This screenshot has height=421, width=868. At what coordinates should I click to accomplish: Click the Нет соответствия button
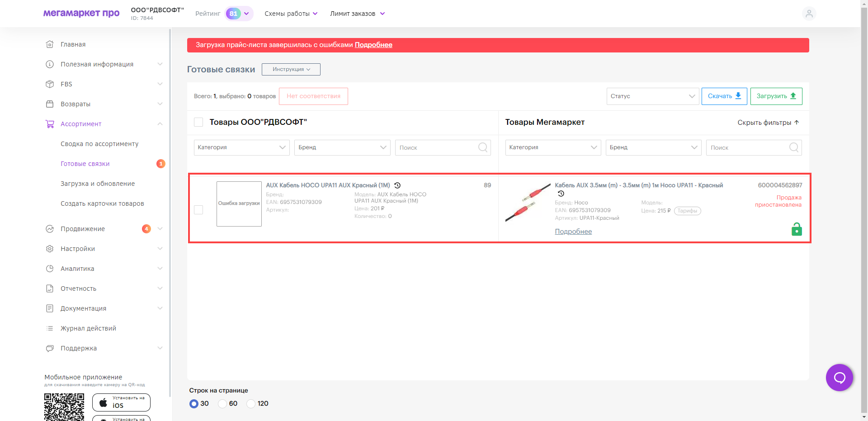[313, 96]
